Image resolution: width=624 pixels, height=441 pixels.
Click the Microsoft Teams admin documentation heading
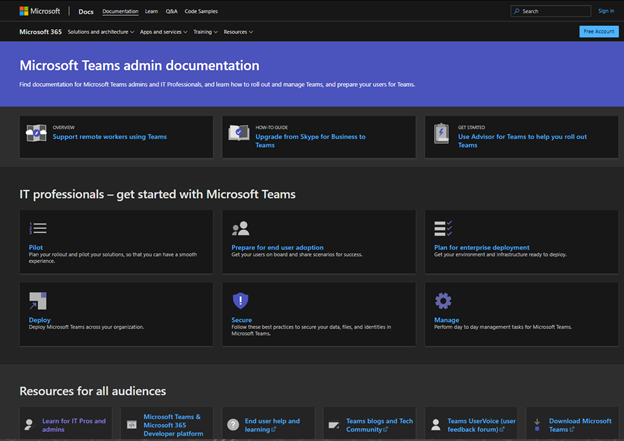pyautogui.click(x=139, y=65)
